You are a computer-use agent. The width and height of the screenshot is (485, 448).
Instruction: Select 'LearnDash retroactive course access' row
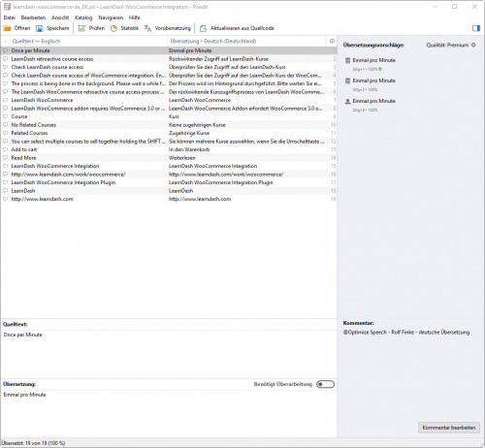169,59
